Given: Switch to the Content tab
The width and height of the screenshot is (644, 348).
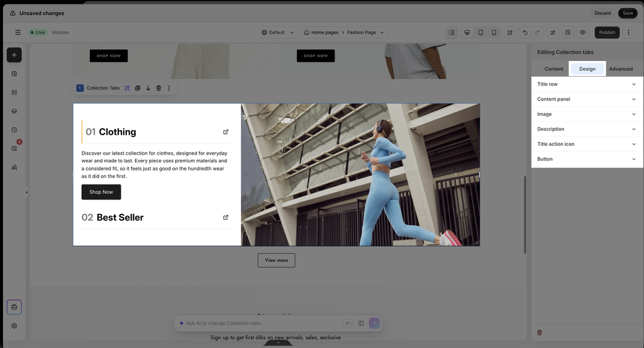Looking at the screenshot, I should (x=553, y=69).
